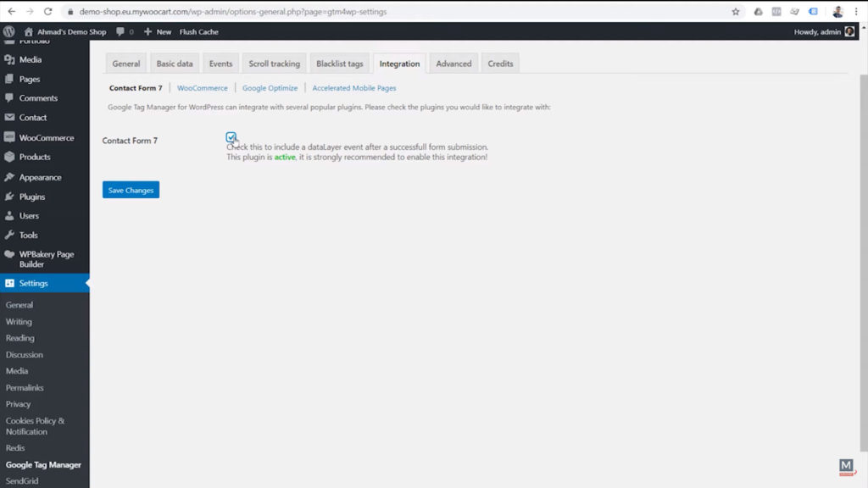This screenshot has width=868, height=488.
Task: Open the Plugins section from the sidebar
Action: click(x=12, y=196)
